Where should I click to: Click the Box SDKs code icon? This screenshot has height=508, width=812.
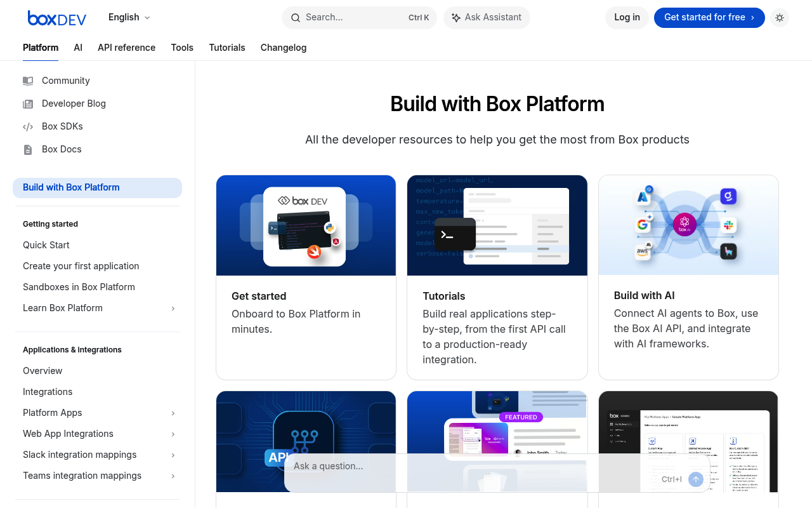click(28, 126)
